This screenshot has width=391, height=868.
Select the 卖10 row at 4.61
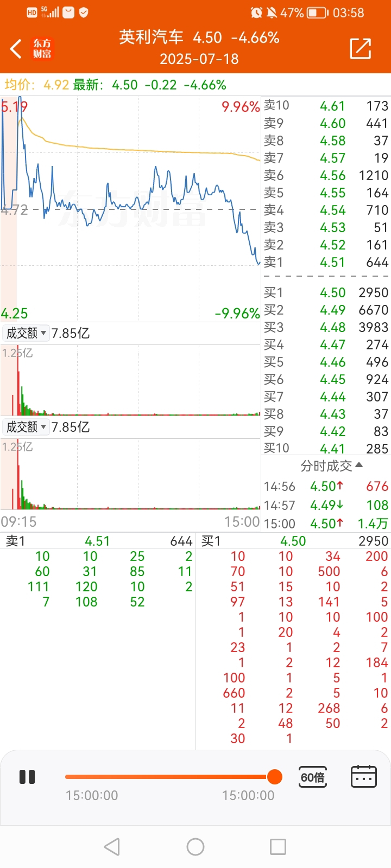pos(326,106)
